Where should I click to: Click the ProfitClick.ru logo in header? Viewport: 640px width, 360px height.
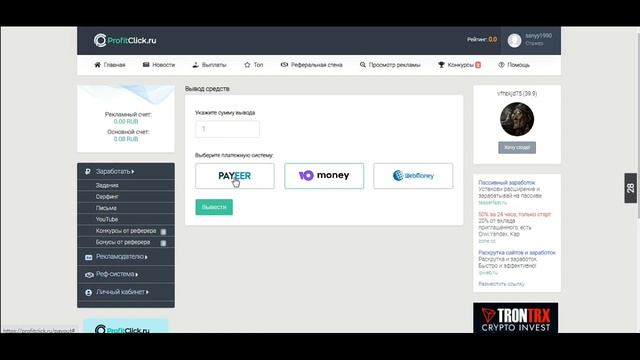125,40
